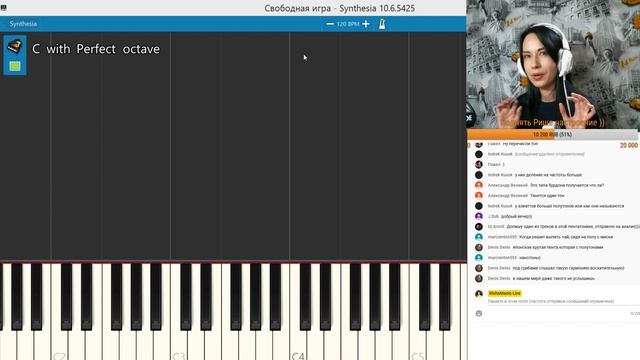Click the webcam video feed thumbnail
The width and height of the screenshot is (640, 360).
pos(553,64)
